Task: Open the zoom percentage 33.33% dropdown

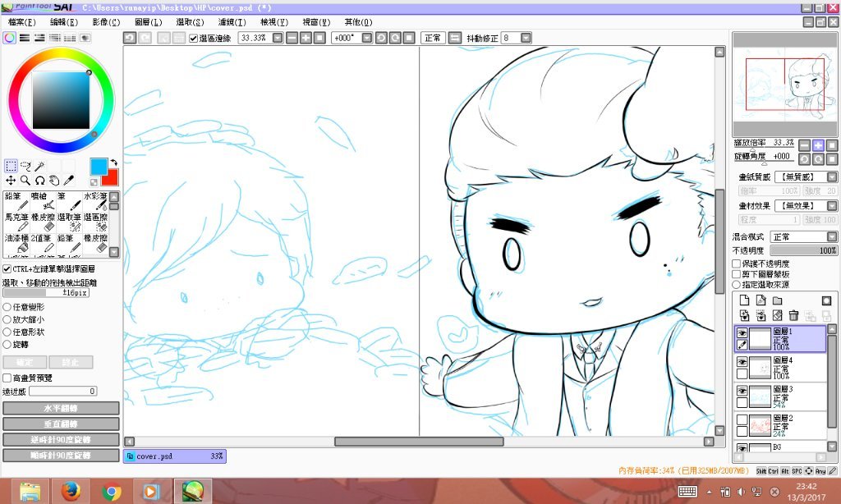Action: click(278, 38)
